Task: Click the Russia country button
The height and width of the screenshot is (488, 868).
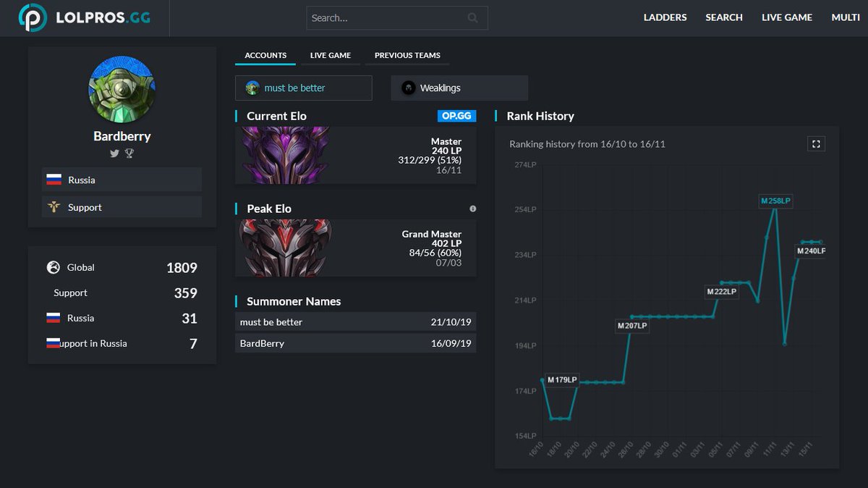Action: [122, 180]
